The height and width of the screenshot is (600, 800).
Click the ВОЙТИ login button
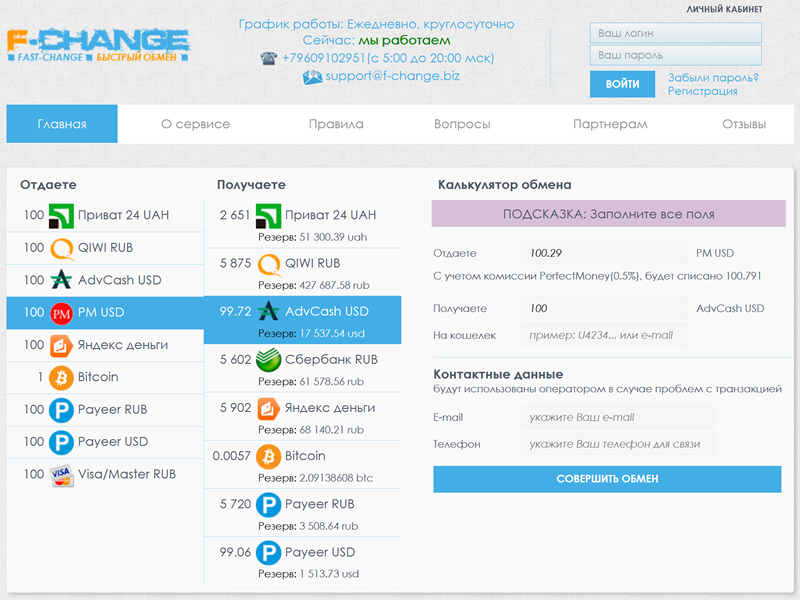click(622, 84)
